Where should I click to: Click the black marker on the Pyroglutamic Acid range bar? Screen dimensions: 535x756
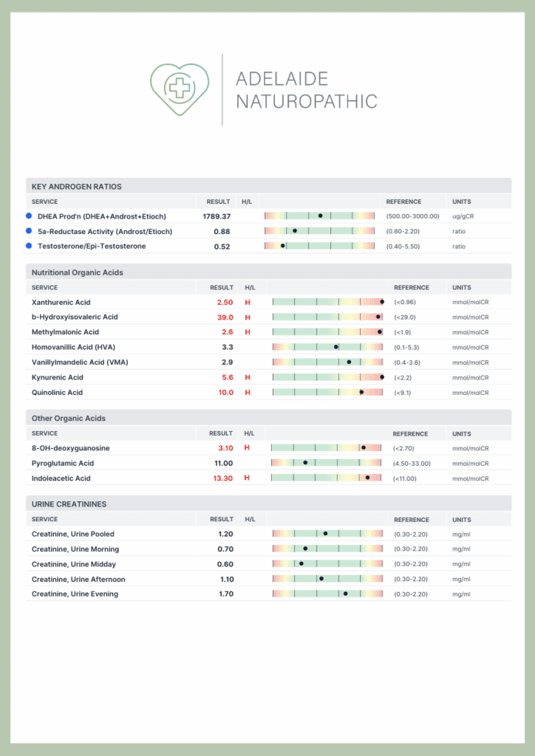pyautogui.click(x=305, y=463)
